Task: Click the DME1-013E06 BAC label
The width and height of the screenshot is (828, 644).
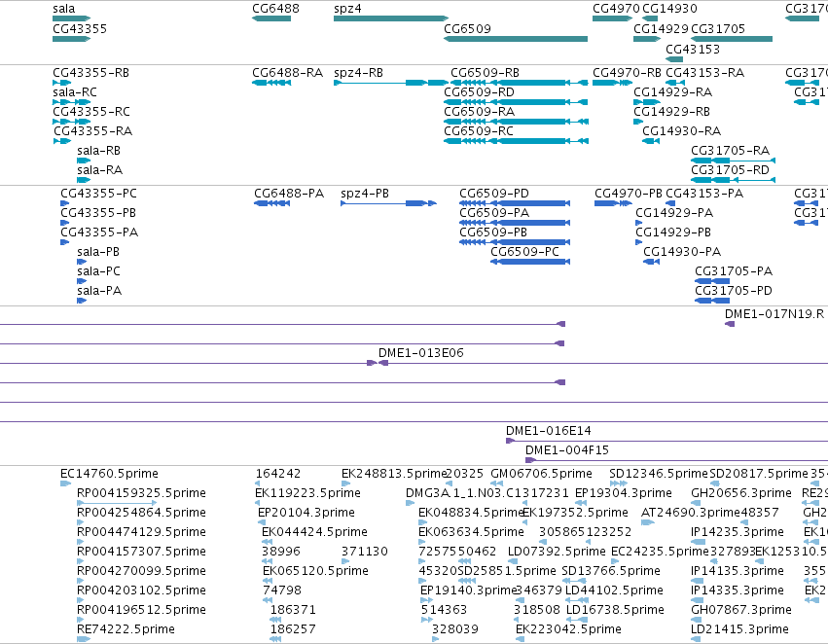Action: [421, 352]
